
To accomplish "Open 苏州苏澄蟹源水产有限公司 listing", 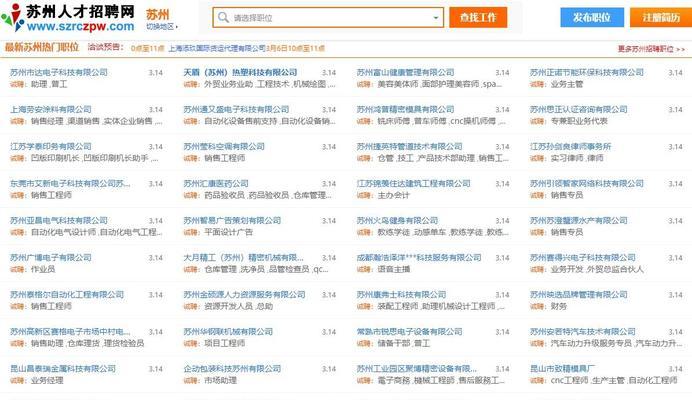I will 579,221.
